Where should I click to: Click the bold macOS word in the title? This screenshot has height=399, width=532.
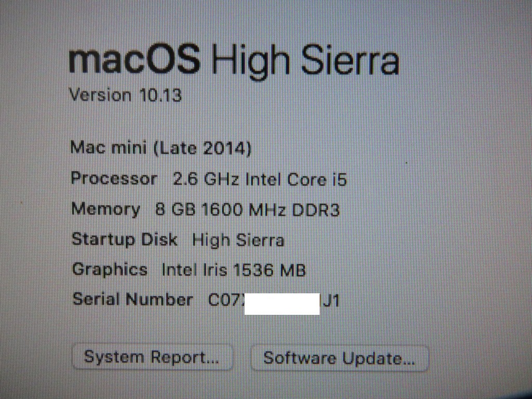click(x=135, y=61)
